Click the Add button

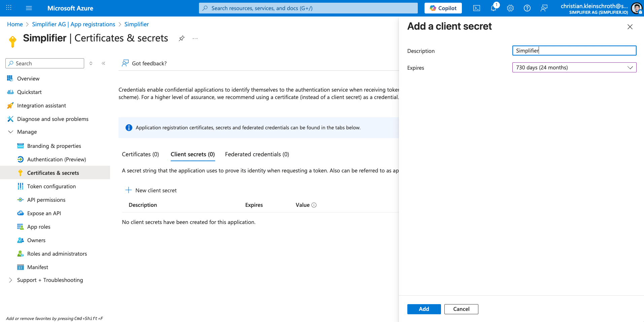click(424, 309)
